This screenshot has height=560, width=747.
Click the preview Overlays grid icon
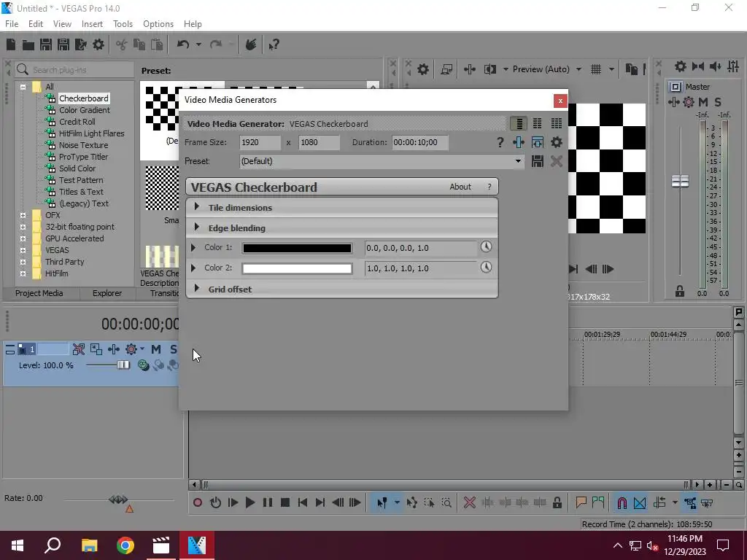[x=595, y=69]
